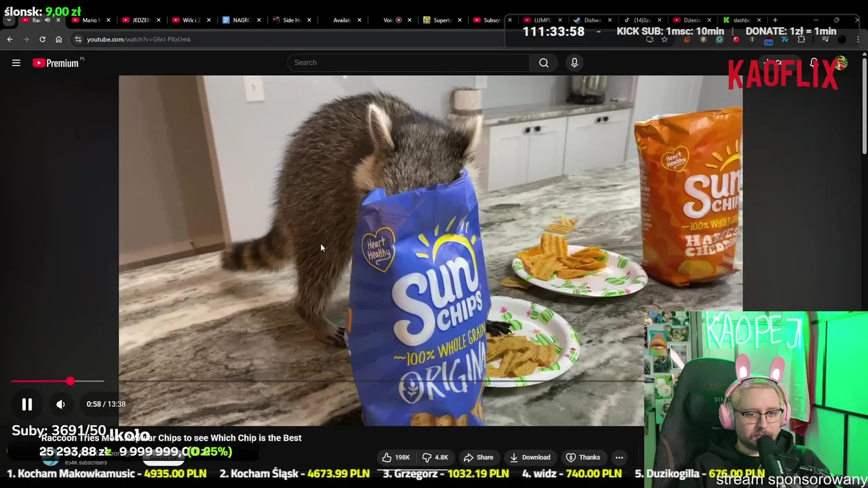The height and width of the screenshot is (488, 868).
Task: Go forward with browser forward arrow
Action: point(26,39)
